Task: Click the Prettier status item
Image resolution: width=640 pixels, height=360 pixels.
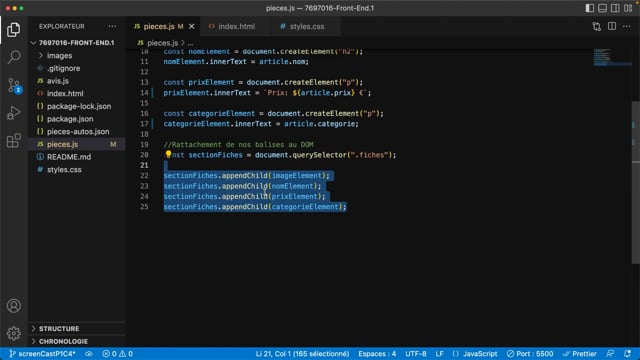Action: click(580, 353)
